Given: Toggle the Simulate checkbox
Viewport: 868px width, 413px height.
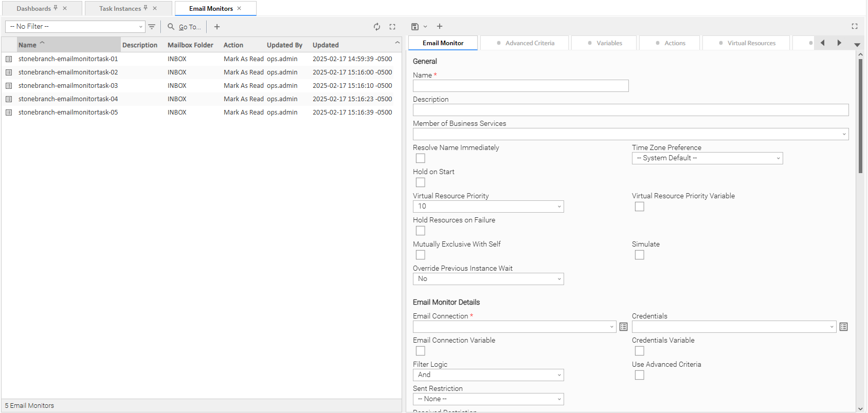Looking at the screenshot, I should [x=639, y=255].
